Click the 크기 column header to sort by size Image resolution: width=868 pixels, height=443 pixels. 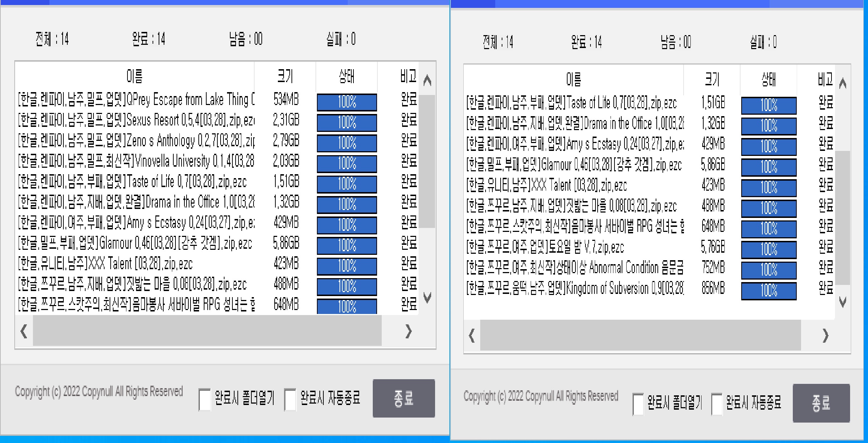pos(285,75)
